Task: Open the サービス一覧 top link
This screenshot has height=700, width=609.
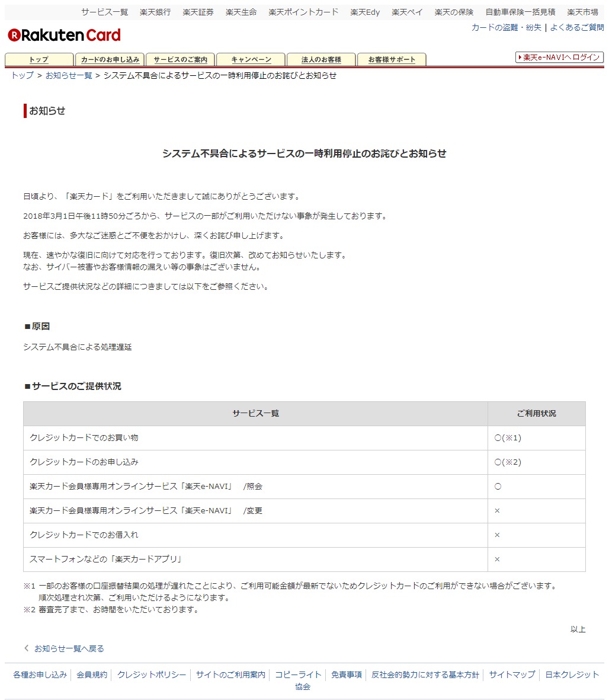Action: 104,12
